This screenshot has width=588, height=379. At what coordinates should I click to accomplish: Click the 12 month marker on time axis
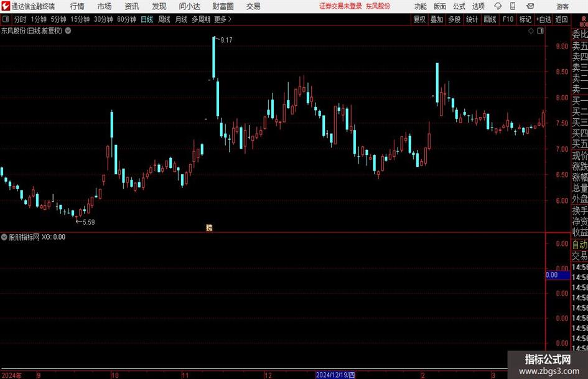tap(268, 375)
